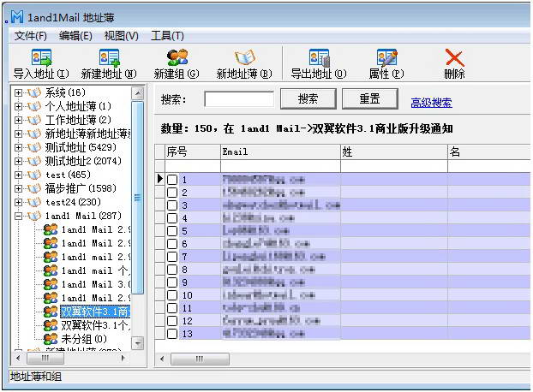The width and height of the screenshot is (533, 392).
Task: Expand the 个人地址薄 (1) tree node
Action: tap(18, 106)
